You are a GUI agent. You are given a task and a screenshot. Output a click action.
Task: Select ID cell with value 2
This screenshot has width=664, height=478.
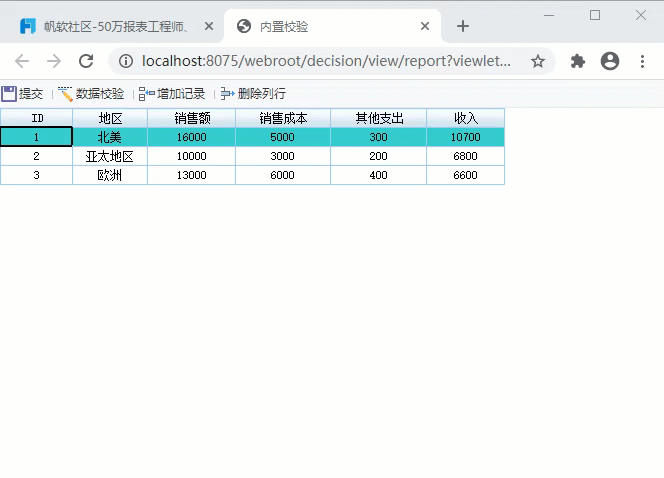click(36, 156)
